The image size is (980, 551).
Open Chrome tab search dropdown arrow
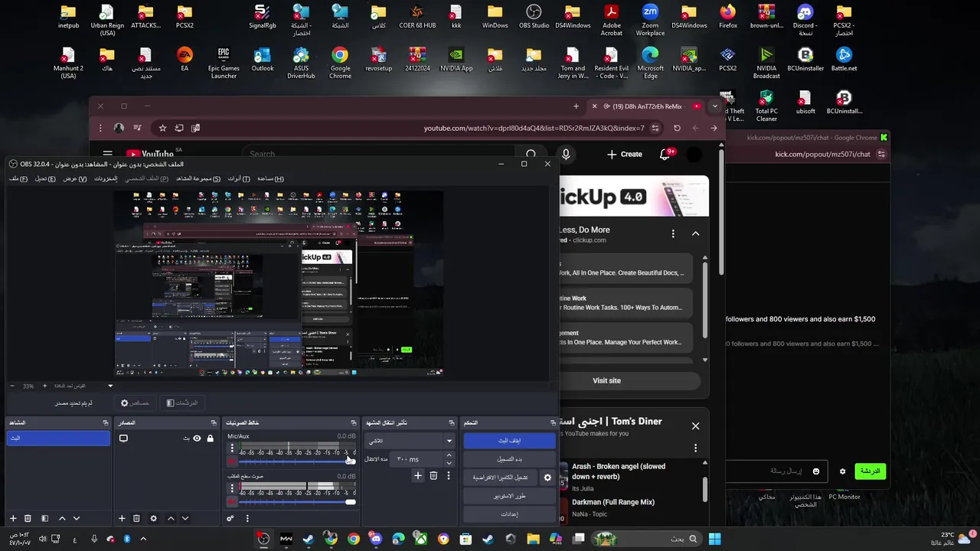tap(714, 106)
